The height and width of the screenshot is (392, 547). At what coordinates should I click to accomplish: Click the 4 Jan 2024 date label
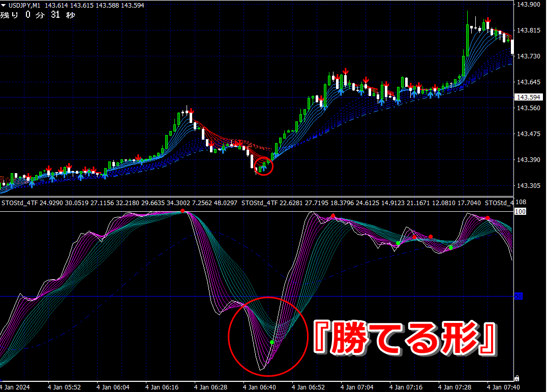click(15, 387)
